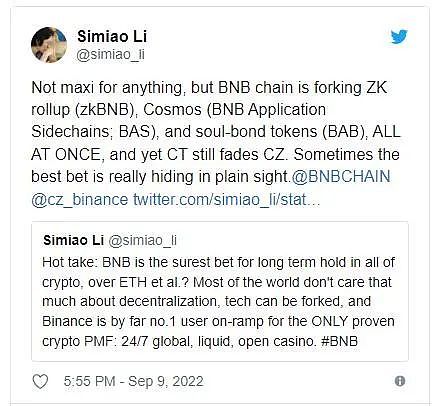Open the twitter.com/simiao_li/stat… link
This screenshot has width=434, height=406.
coord(227,199)
